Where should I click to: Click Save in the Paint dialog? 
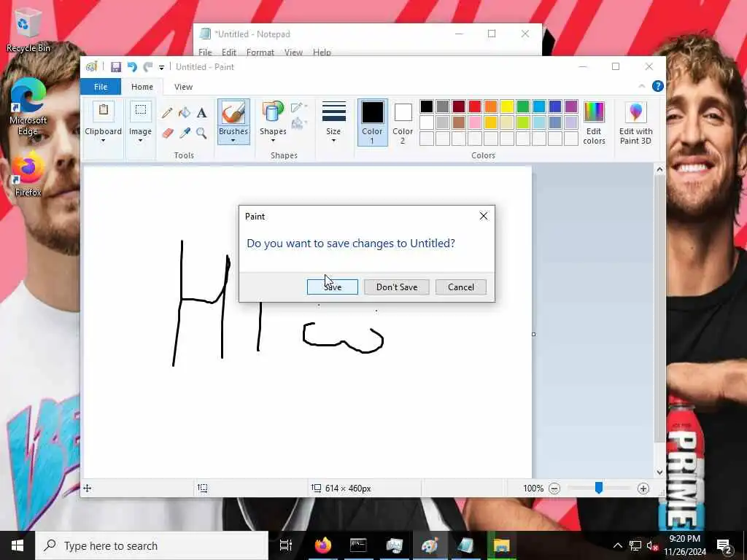[x=333, y=287]
